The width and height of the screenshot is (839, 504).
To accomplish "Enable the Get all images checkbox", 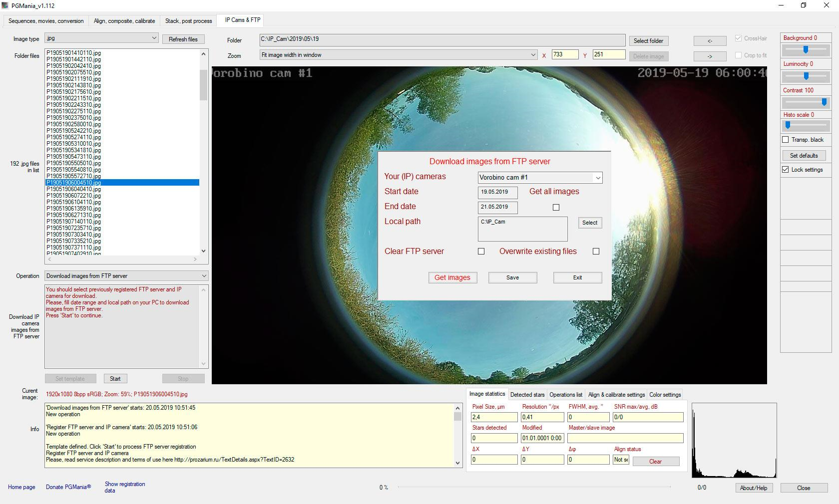I will [556, 207].
